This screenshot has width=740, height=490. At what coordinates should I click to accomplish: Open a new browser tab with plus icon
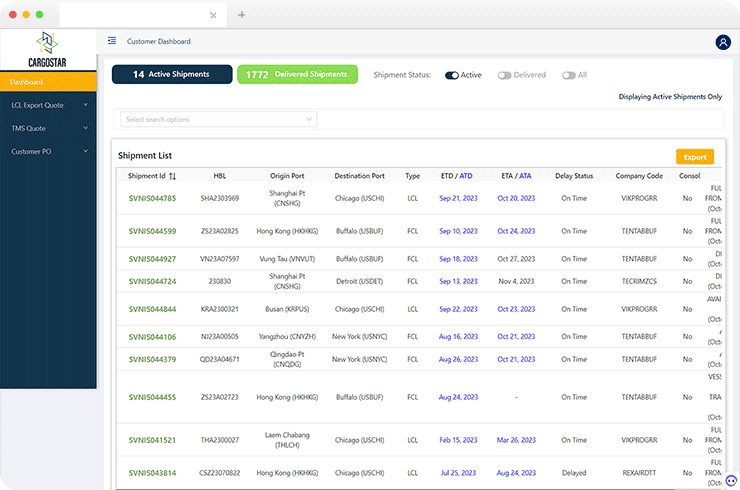(242, 15)
